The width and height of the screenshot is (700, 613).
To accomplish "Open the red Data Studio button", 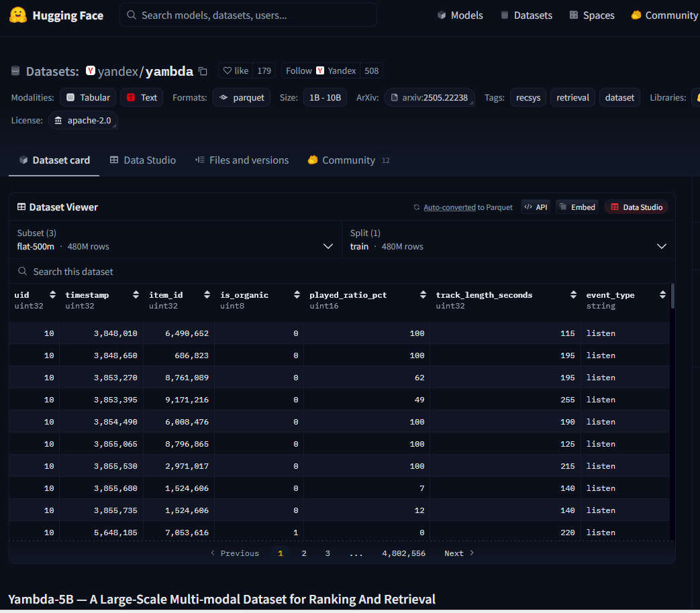I will click(x=636, y=207).
